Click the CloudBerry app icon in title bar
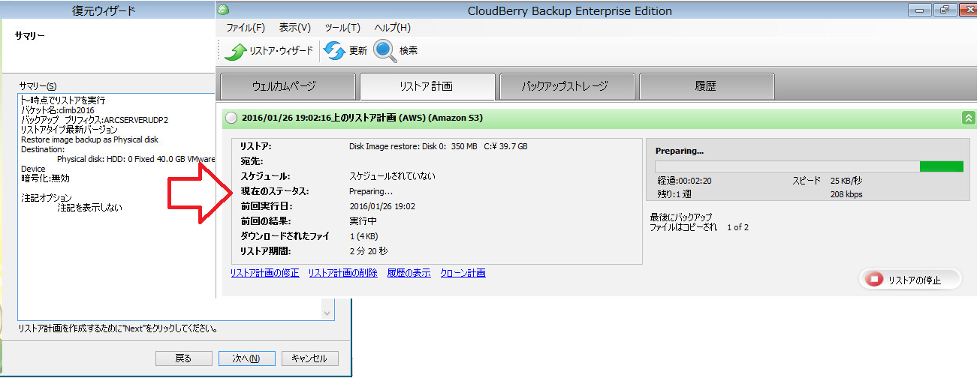The height and width of the screenshot is (378, 980). click(223, 10)
